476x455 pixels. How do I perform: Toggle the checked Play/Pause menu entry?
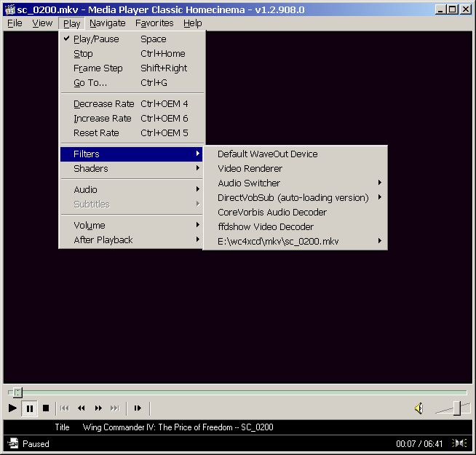click(x=96, y=39)
